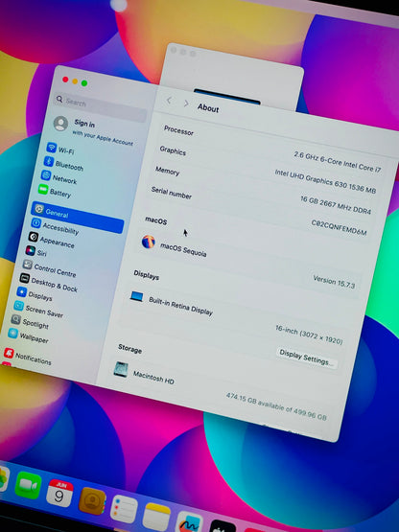The width and height of the screenshot is (399, 532).
Task: Click the "474.15 GB available of 499.96 GB" text
Action: pos(276,406)
